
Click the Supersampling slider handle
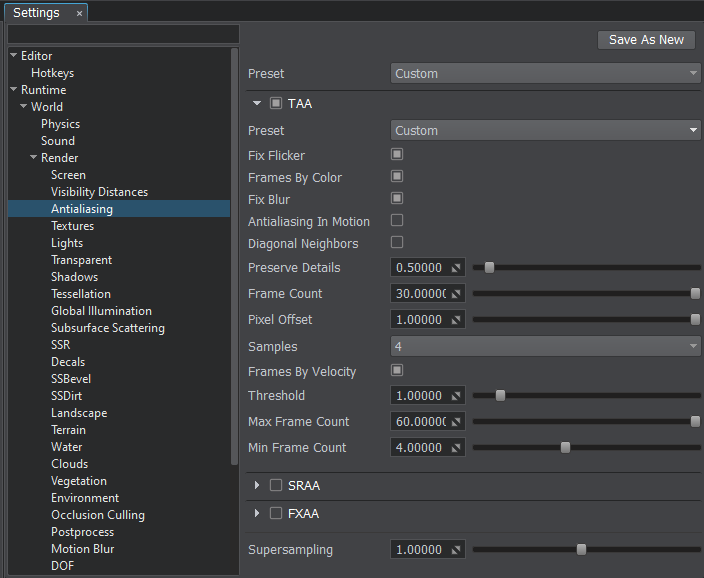581,549
